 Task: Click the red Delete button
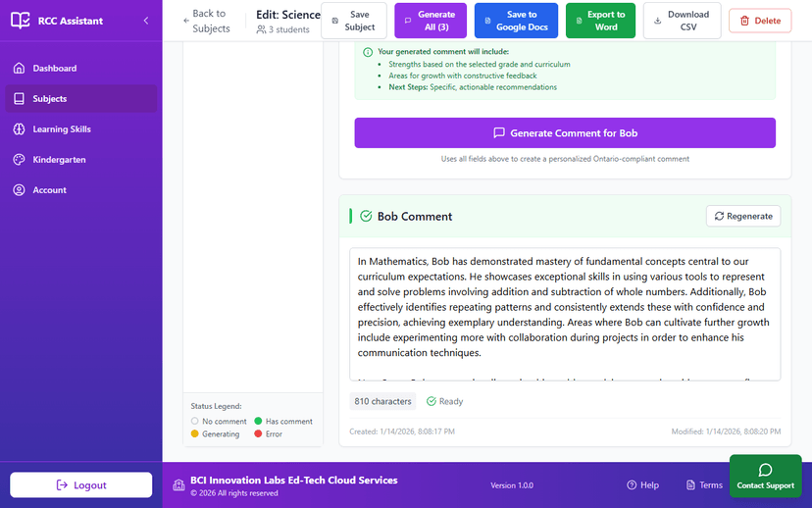click(760, 21)
